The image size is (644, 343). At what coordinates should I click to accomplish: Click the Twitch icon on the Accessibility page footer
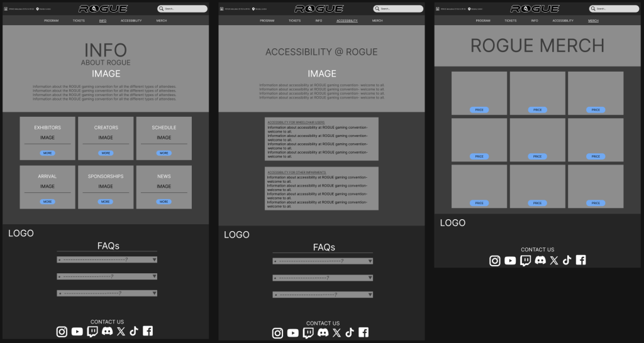tap(308, 333)
